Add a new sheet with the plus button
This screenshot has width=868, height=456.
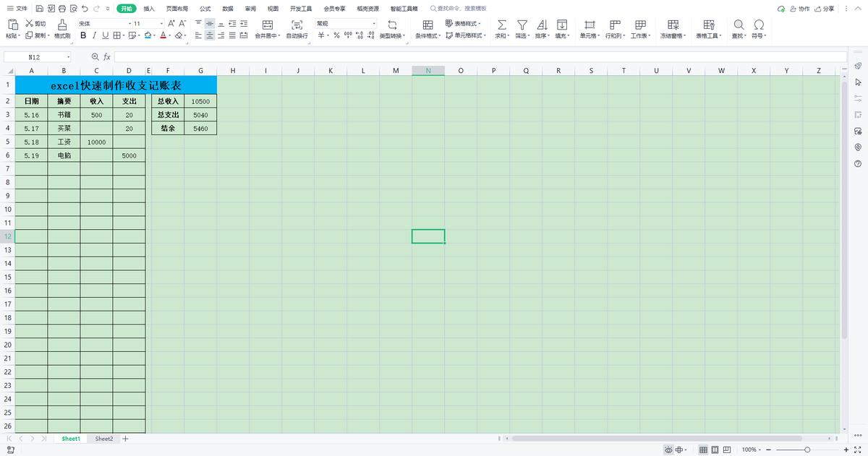point(124,438)
